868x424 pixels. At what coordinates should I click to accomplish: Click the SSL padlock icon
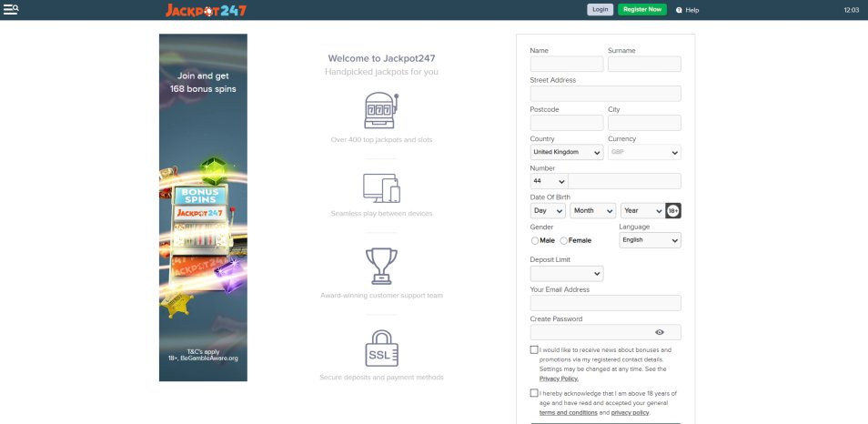point(381,348)
